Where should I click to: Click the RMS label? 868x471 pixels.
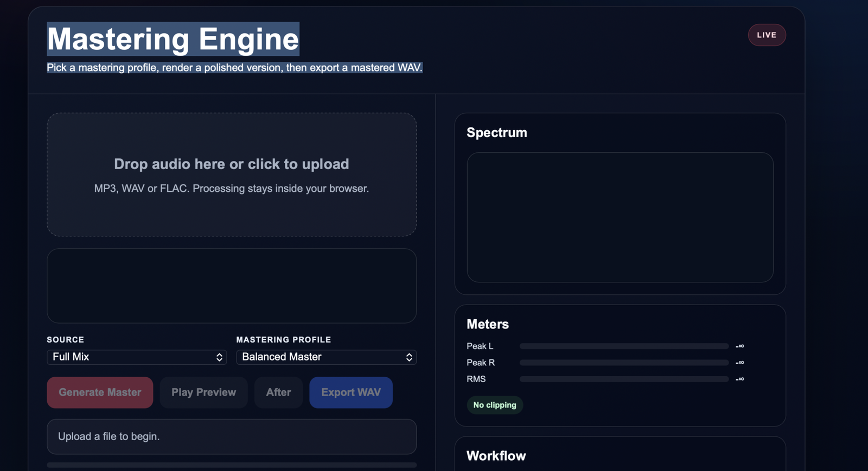[476, 379]
